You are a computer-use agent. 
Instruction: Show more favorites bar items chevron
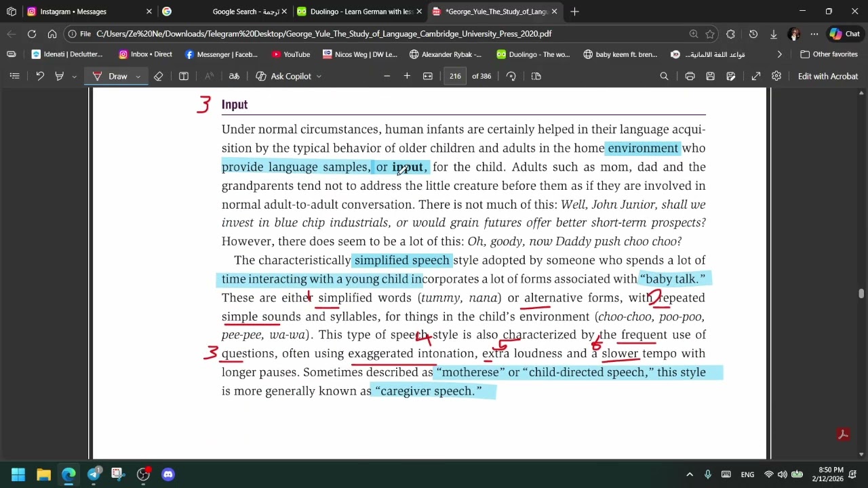tap(779, 54)
